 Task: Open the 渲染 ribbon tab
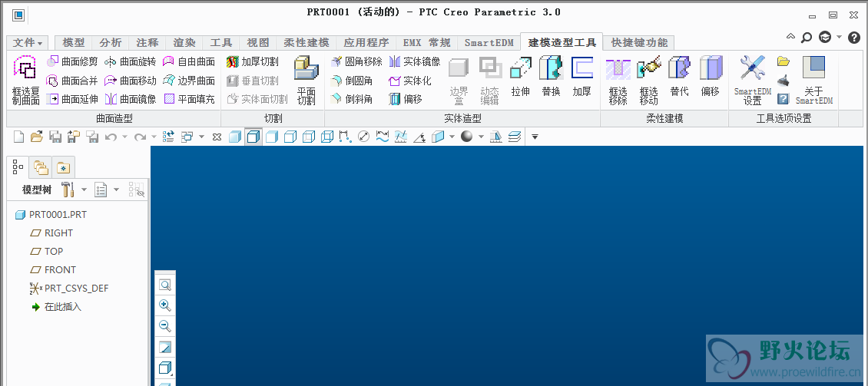click(184, 42)
